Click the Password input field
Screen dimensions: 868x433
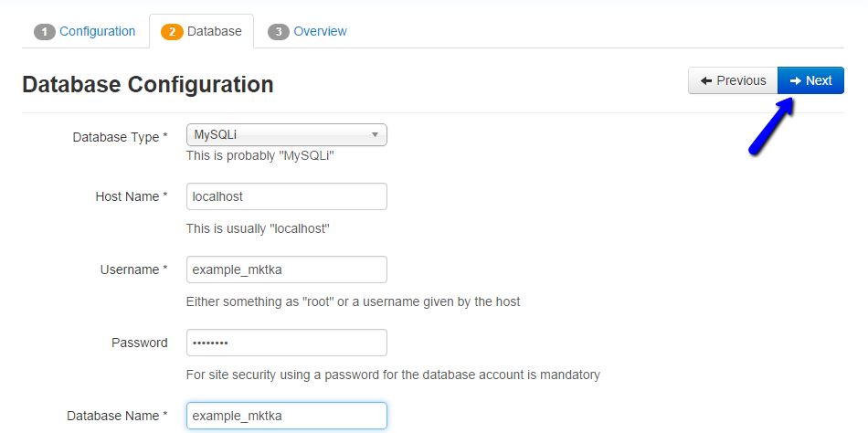click(286, 343)
